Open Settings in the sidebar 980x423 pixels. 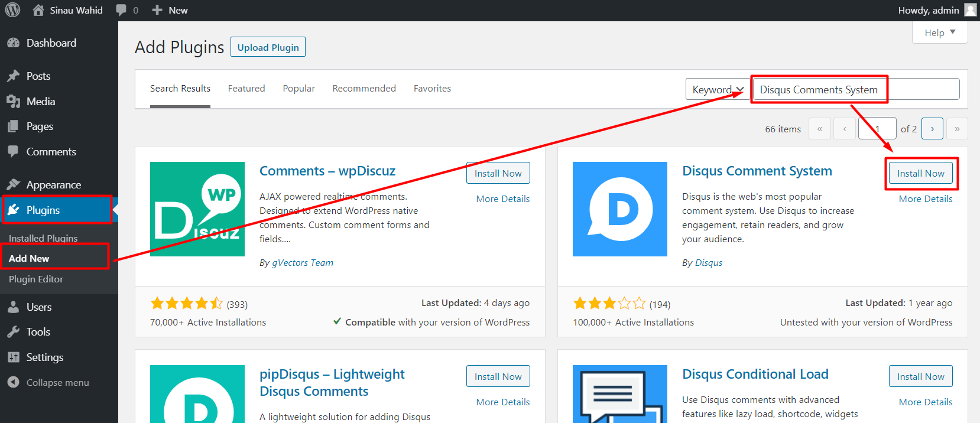click(x=44, y=357)
